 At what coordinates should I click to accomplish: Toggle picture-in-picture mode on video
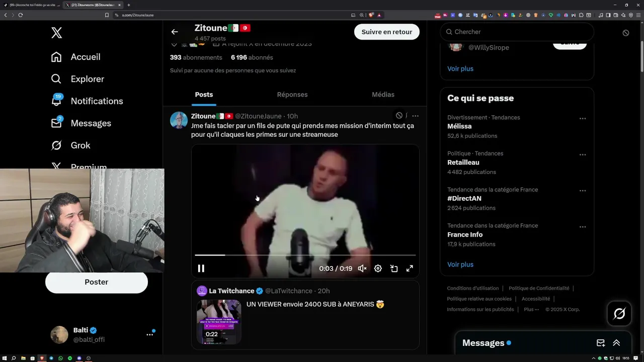click(394, 268)
